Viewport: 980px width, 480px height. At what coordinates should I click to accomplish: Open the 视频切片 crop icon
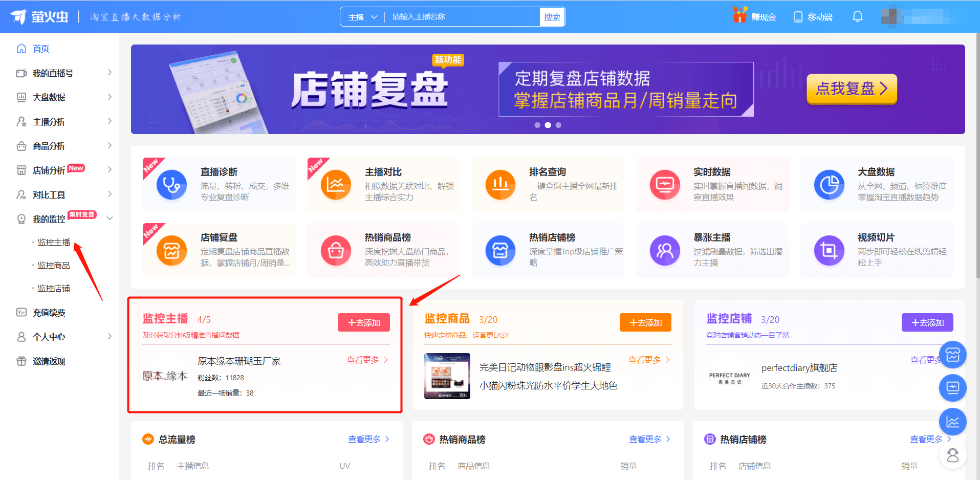click(x=829, y=250)
